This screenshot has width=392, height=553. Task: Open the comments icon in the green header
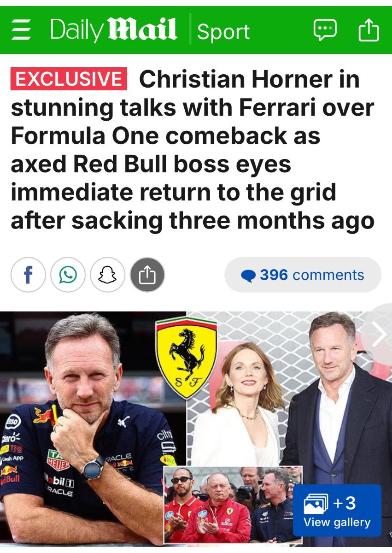pyautogui.click(x=325, y=30)
